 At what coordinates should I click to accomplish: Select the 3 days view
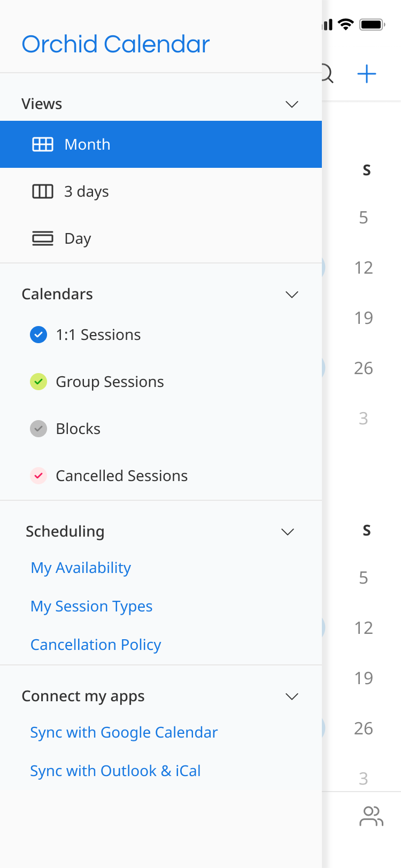pyautogui.click(x=87, y=191)
